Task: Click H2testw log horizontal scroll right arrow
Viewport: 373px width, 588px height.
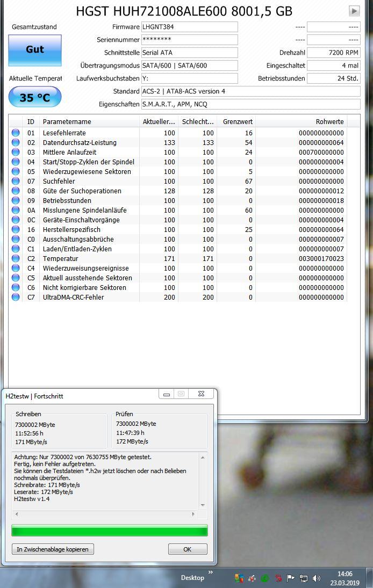Action: [x=193, y=514]
